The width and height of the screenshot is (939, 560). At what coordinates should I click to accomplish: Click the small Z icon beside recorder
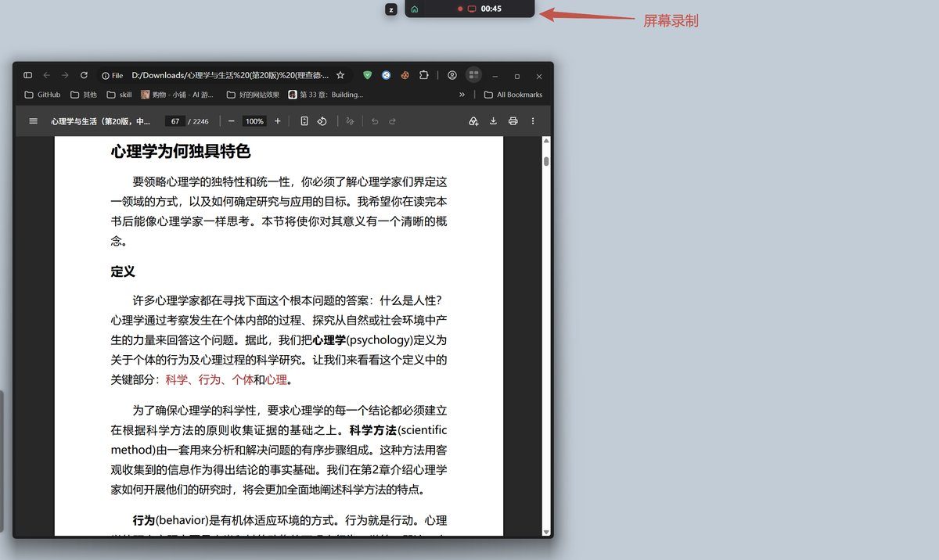coord(391,9)
